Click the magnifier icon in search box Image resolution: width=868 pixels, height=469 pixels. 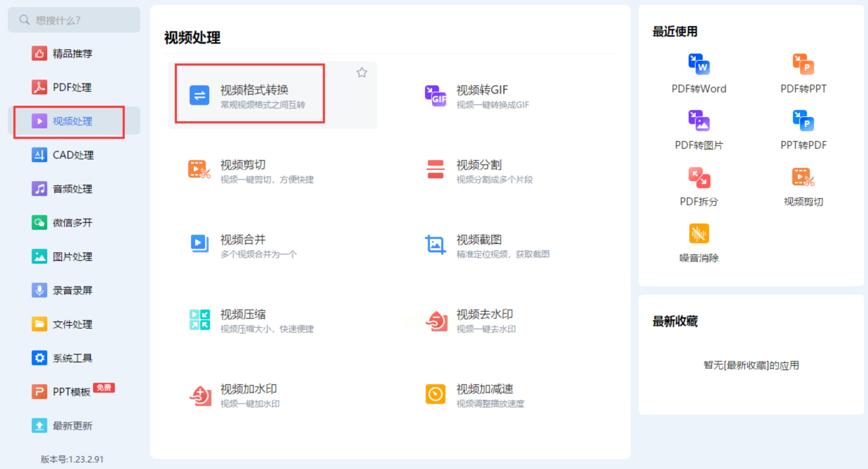click(x=24, y=20)
